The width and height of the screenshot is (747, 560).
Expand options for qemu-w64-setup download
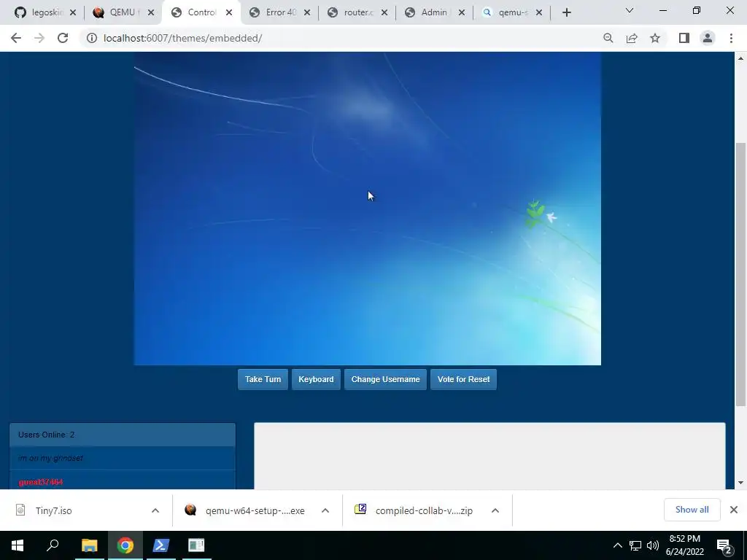325,510
